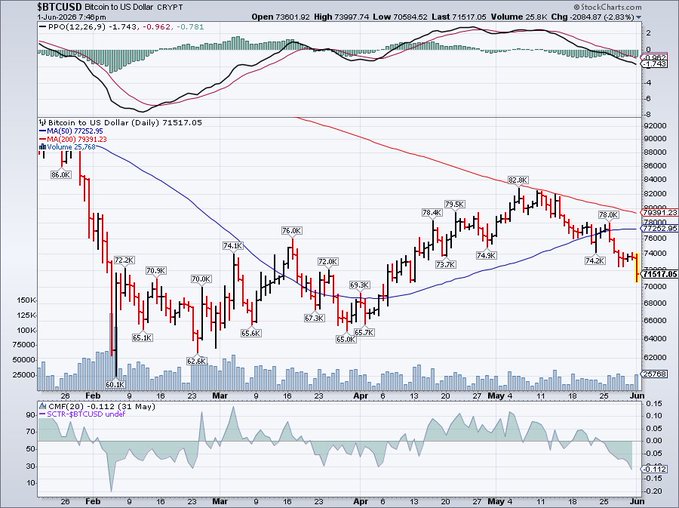
Task: Click the -0.112 CMF axis tag
Action: [x=655, y=469]
